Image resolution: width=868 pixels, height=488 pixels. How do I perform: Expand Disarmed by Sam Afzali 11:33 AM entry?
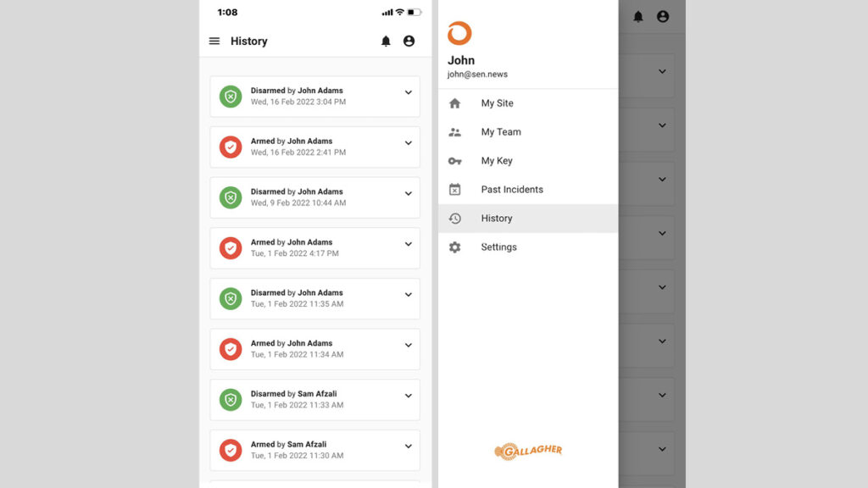pos(408,396)
